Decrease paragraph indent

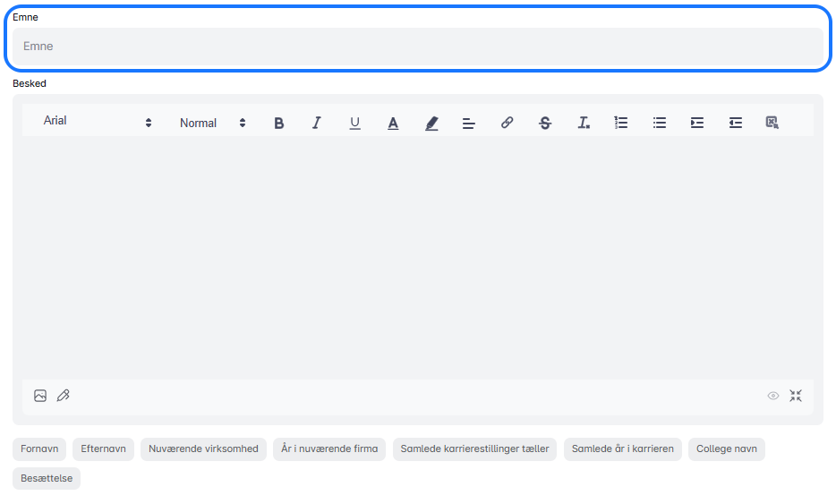(736, 124)
